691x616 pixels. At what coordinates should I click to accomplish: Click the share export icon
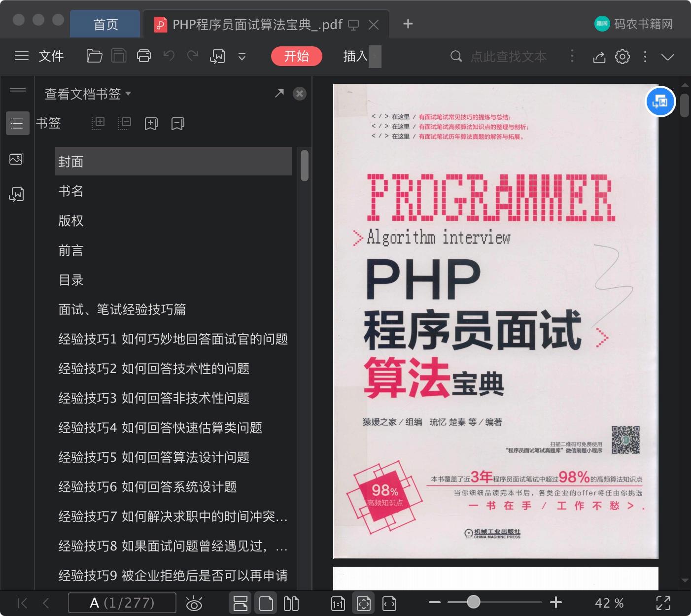pyautogui.click(x=599, y=57)
